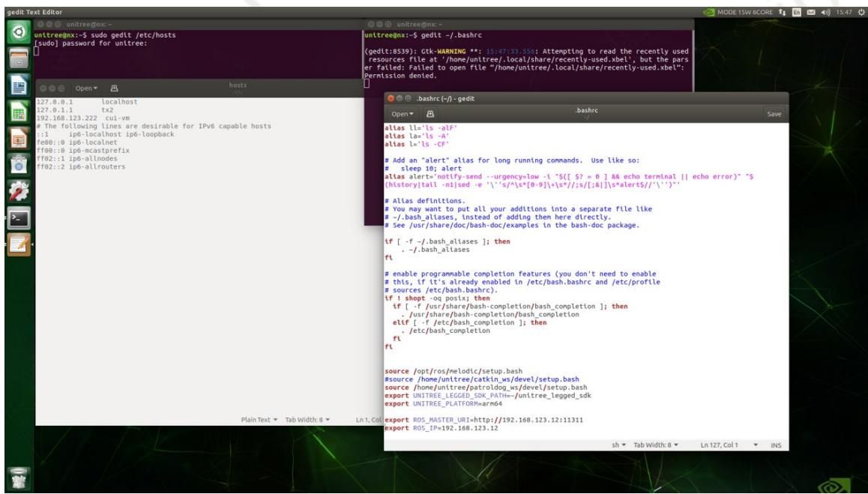Open the Ubuntu Dash search launcher
Image resolution: width=868 pixels, height=494 pixels.
click(x=18, y=32)
